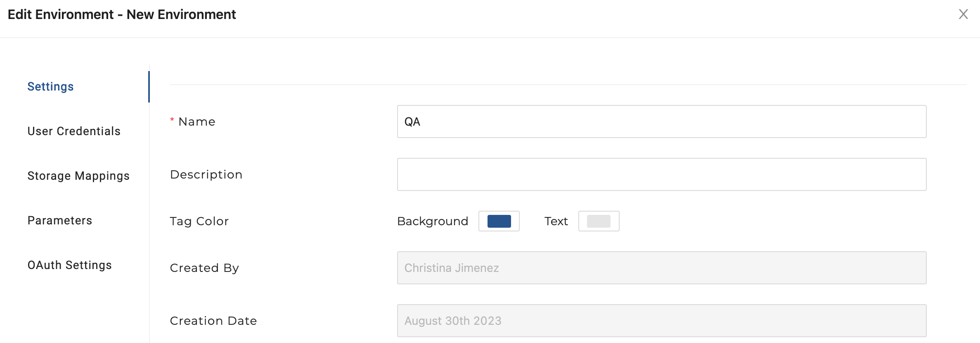Open the OAuth Settings tab

(x=70, y=265)
